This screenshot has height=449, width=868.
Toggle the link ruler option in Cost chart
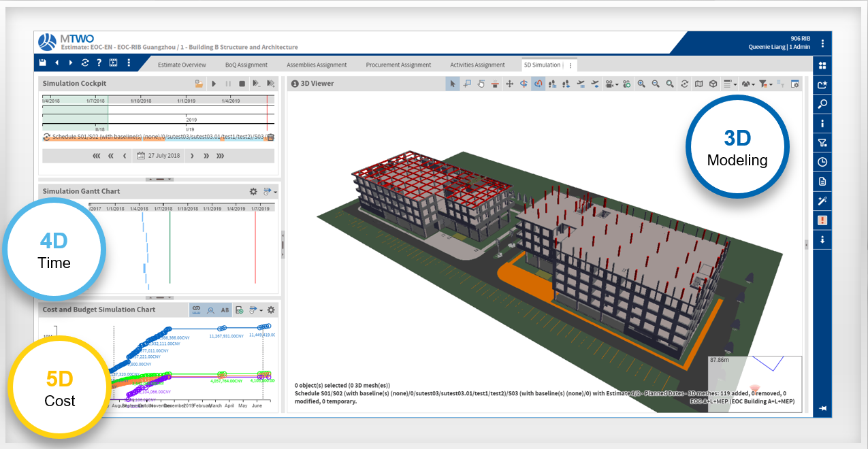coord(197,310)
